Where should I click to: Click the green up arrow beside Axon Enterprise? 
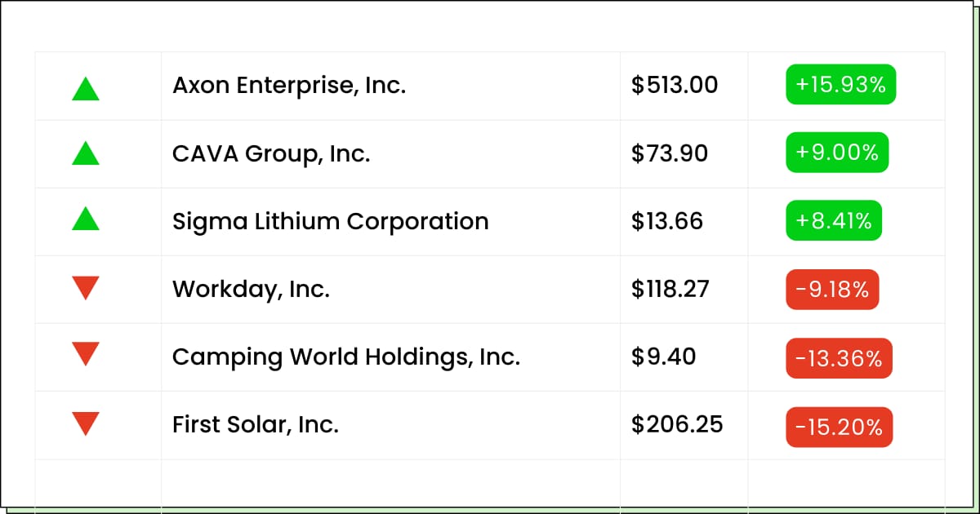coord(86,88)
